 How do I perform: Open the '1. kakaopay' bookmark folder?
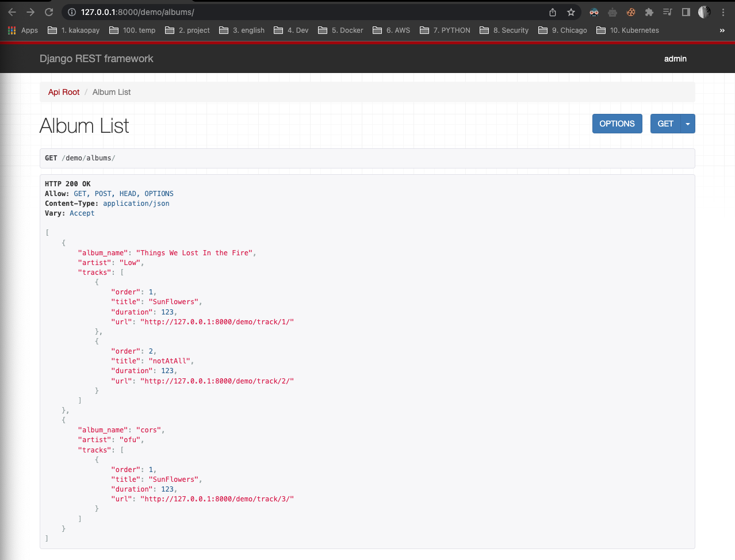74,30
